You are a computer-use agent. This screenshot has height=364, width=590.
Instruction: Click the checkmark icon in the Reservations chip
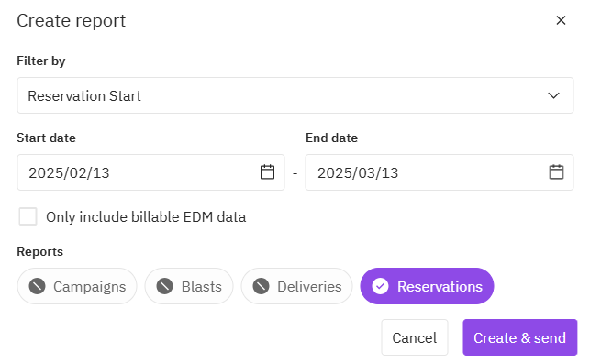pos(381,287)
